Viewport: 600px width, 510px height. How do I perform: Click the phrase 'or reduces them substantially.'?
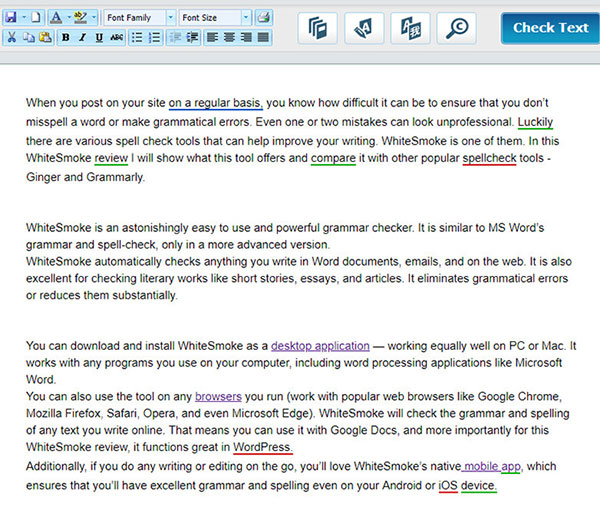point(102,295)
